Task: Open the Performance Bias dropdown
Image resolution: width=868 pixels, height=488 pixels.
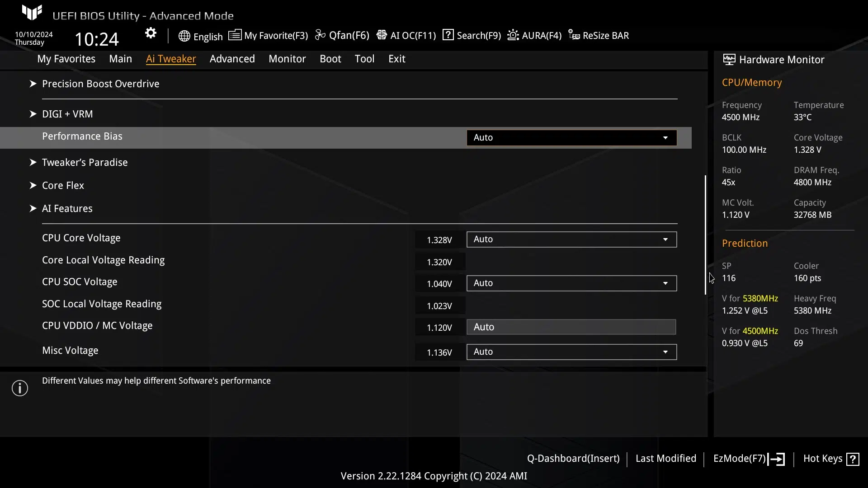Action: point(571,138)
